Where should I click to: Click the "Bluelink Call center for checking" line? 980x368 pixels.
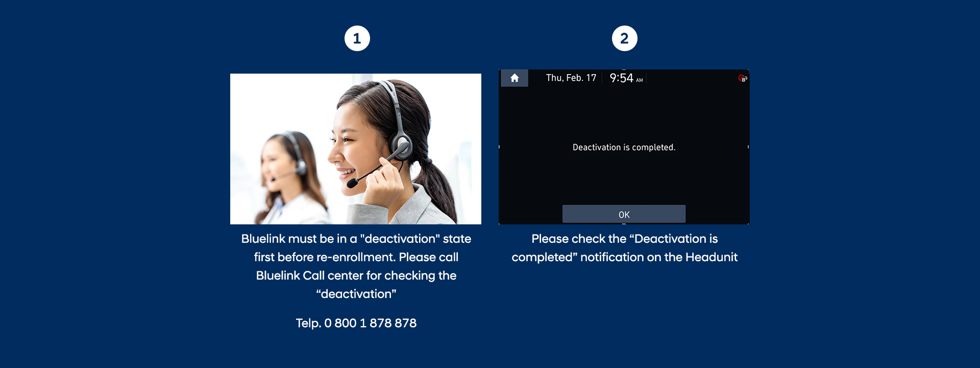tap(356, 275)
